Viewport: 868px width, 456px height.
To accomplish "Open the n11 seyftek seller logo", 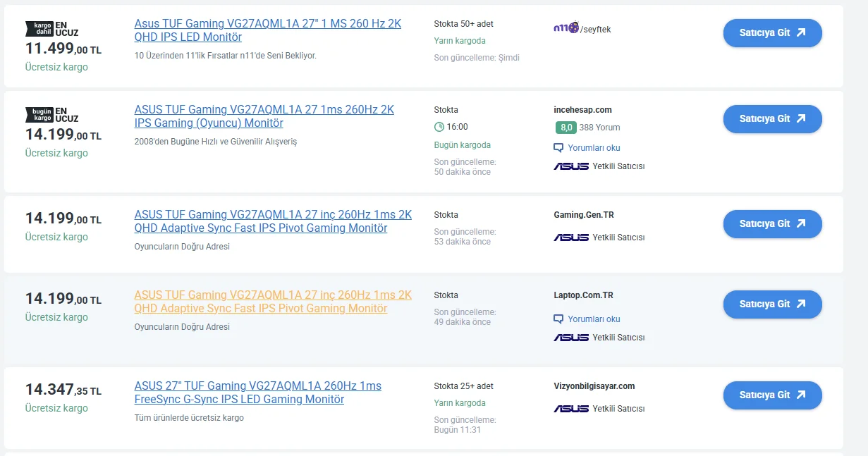I will coord(582,29).
